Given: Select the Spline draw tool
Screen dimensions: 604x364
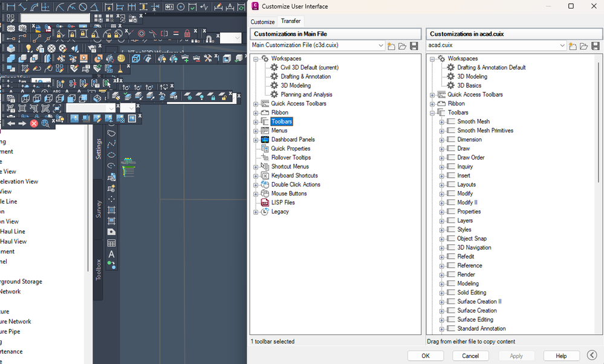Looking at the screenshot, I should click(111, 144).
